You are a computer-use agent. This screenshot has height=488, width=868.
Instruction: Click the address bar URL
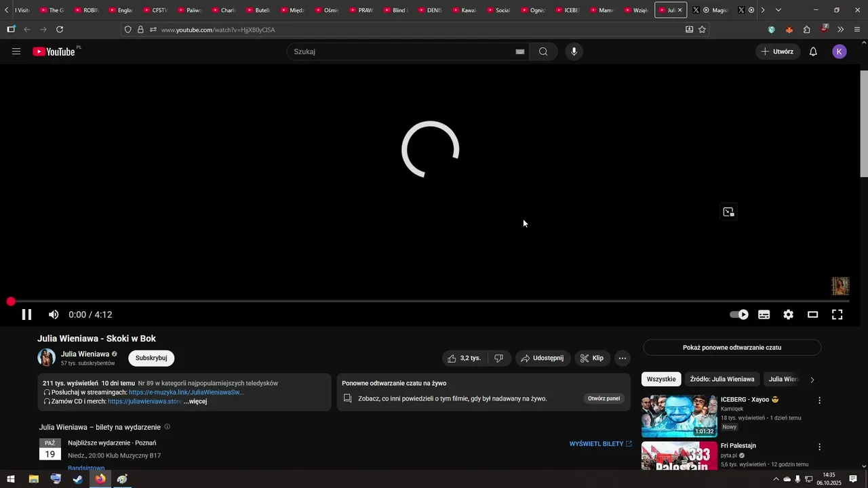[218, 30]
